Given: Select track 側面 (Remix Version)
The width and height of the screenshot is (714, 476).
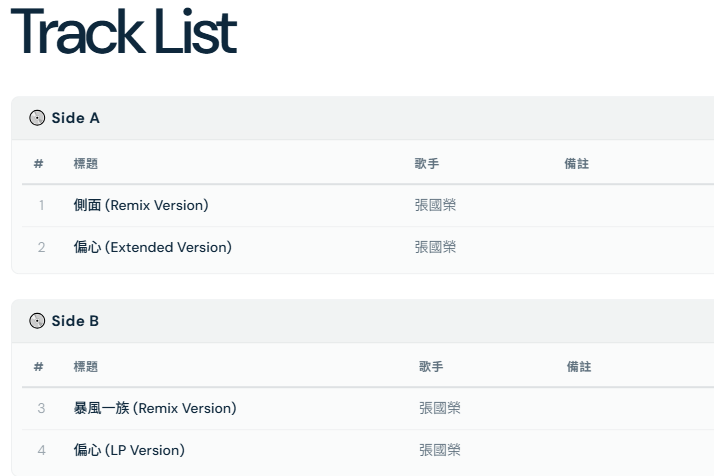Looking at the screenshot, I should [141, 205].
